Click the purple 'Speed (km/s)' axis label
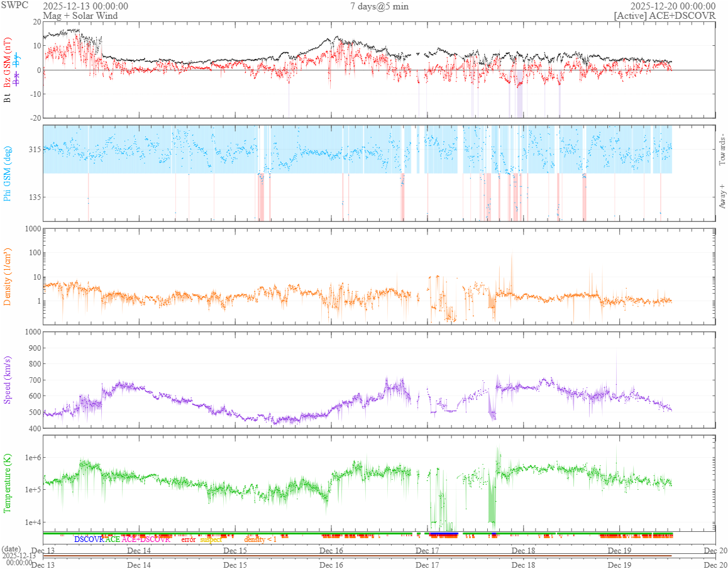The height and width of the screenshot is (569, 728). [8, 380]
